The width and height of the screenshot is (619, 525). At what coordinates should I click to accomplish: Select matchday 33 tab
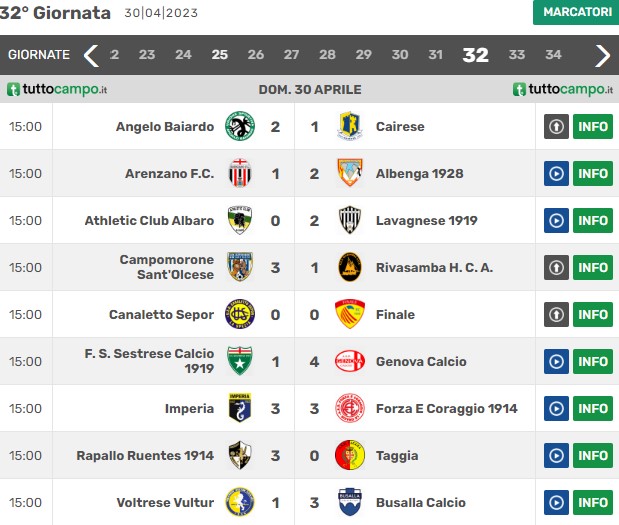(x=517, y=54)
